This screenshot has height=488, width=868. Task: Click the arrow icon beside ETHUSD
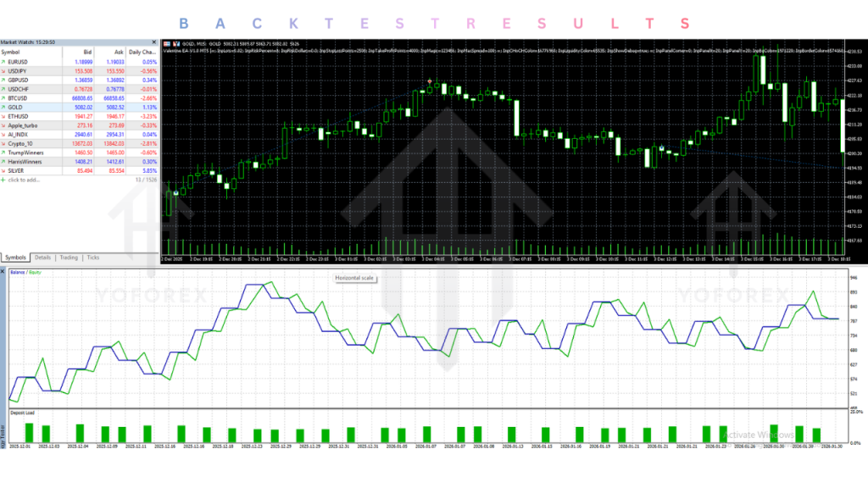(x=4, y=116)
